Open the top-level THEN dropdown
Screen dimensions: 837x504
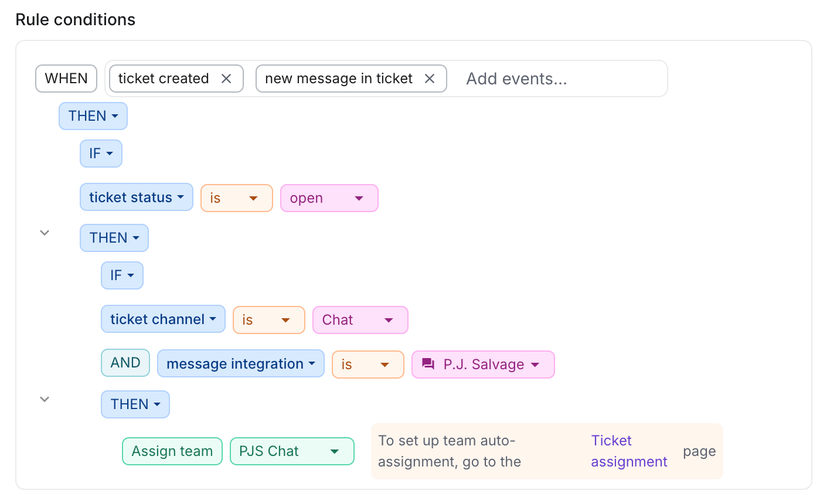click(x=93, y=116)
